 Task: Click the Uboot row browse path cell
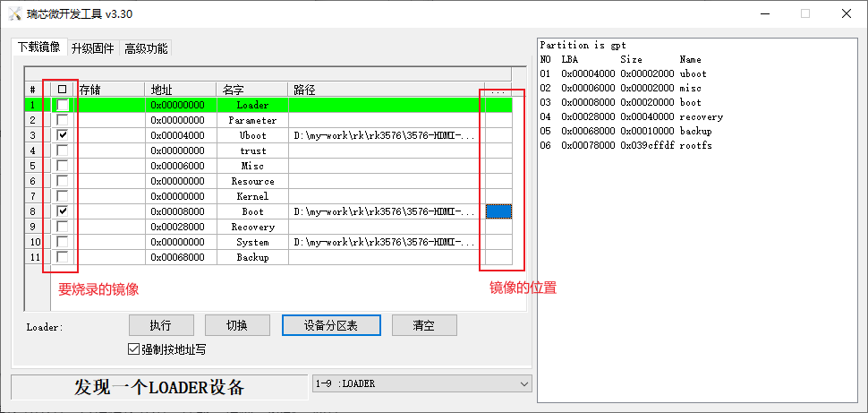click(x=498, y=135)
